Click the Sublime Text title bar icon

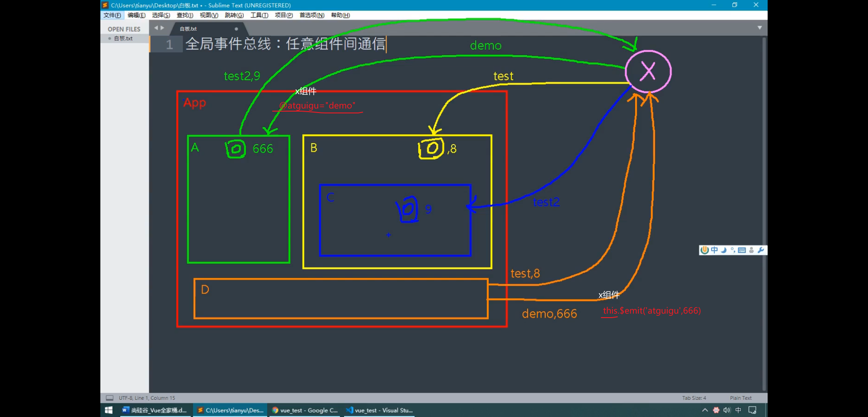[x=105, y=5]
